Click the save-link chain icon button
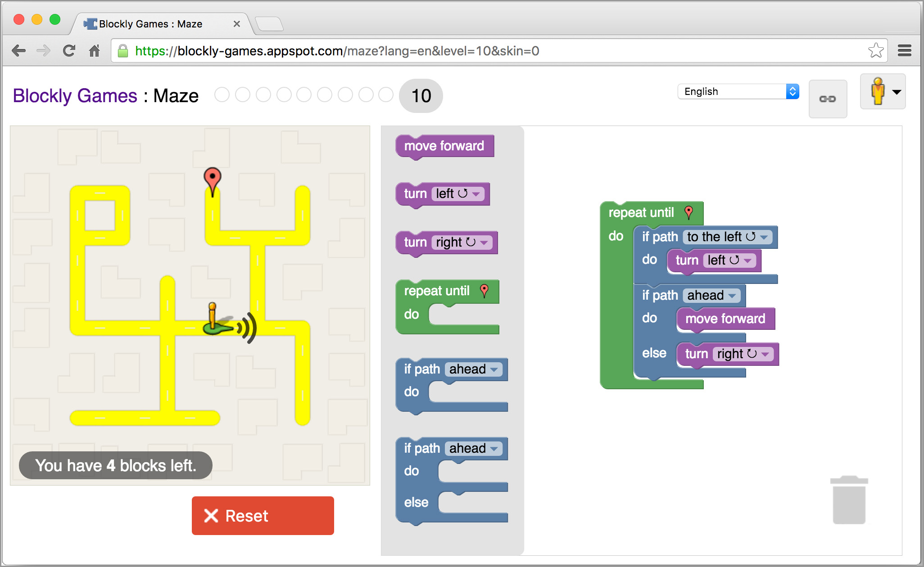 [828, 99]
